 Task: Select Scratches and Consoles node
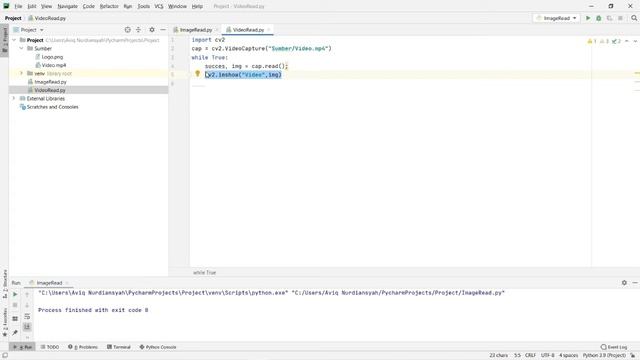pos(52,107)
